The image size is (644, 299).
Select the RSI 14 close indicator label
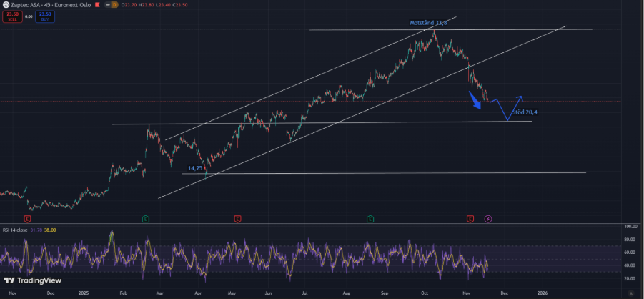tap(16, 230)
